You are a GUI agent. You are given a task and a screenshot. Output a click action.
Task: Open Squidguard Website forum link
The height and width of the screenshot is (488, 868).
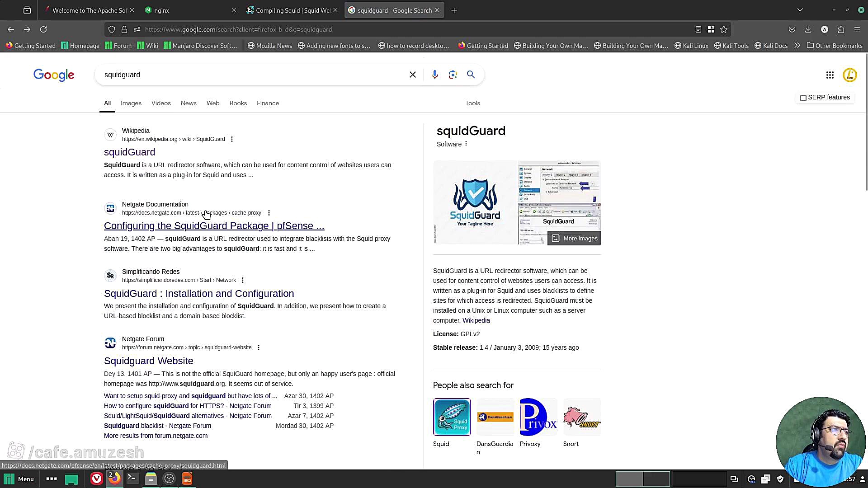[149, 361]
